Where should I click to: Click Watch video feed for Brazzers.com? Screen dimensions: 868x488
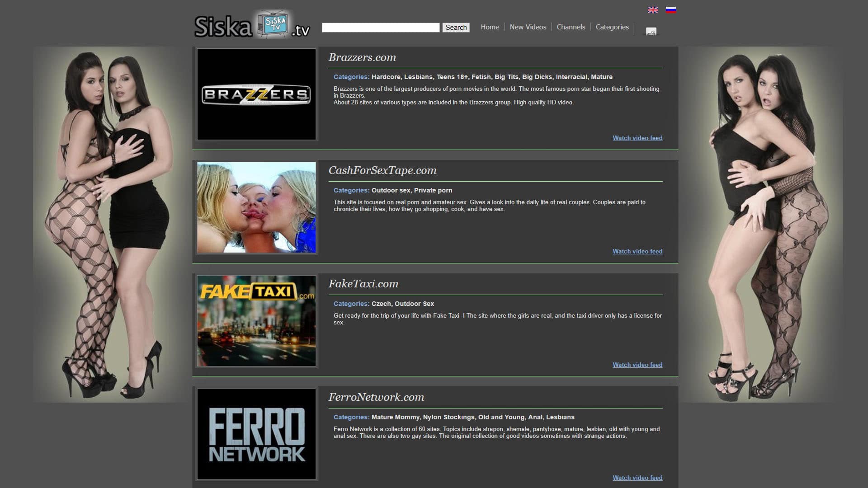(637, 138)
